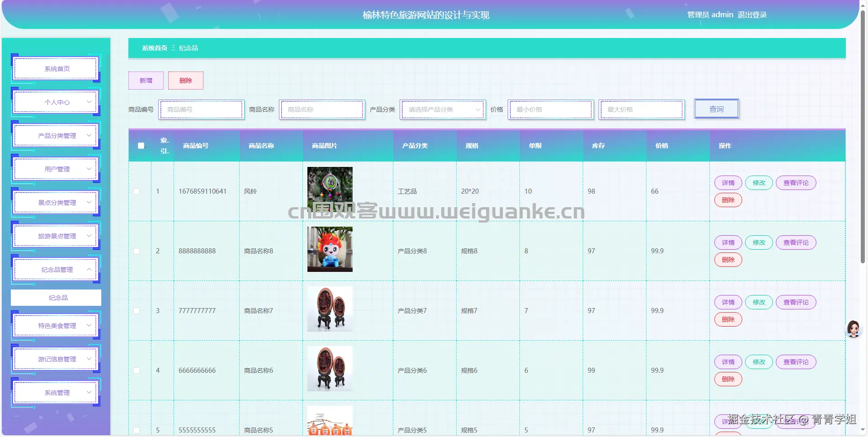Focus the 商品名称 search input

(322, 109)
